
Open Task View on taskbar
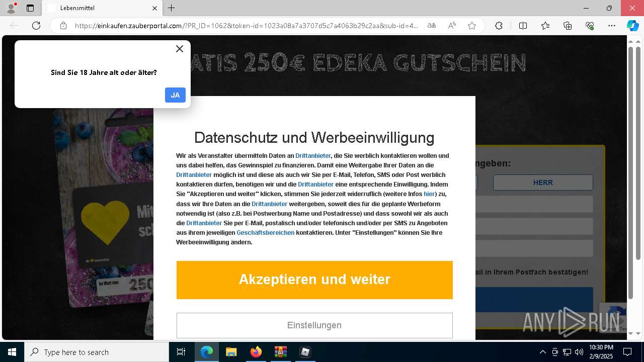[181, 352]
